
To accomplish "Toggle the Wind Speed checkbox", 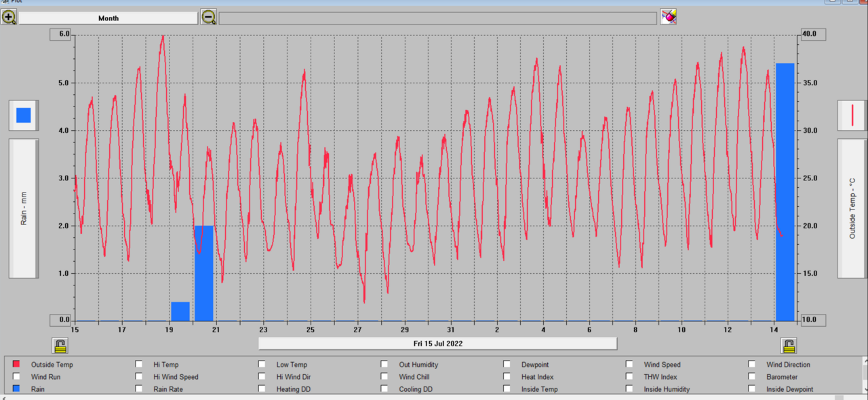I will coord(629,365).
